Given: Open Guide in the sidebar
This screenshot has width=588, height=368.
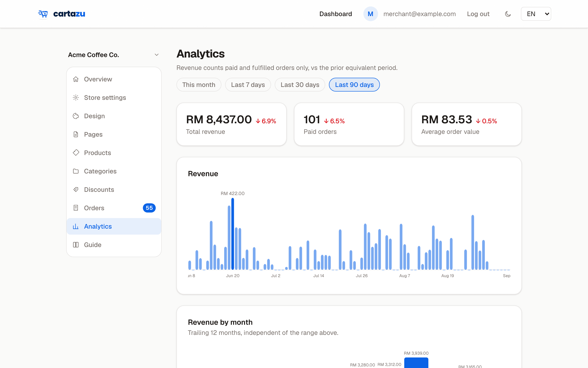Looking at the screenshot, I should pos(114,244).
